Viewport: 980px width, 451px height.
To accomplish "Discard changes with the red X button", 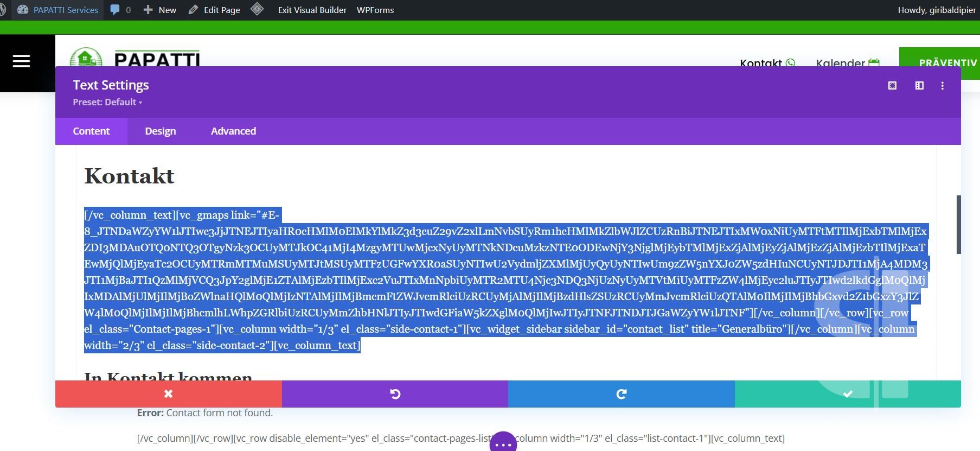I will (x=168, y=394).
